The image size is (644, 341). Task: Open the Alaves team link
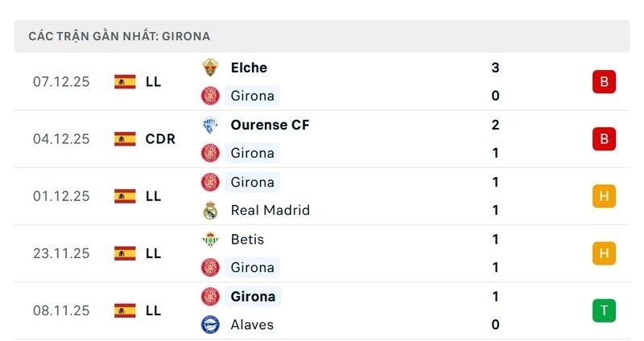tap(252, 325)
